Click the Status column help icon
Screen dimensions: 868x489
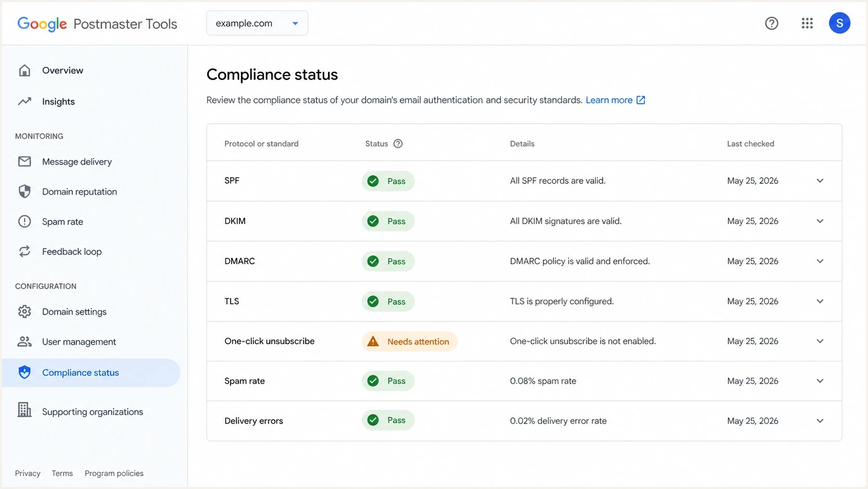click(x=398, y=144)
